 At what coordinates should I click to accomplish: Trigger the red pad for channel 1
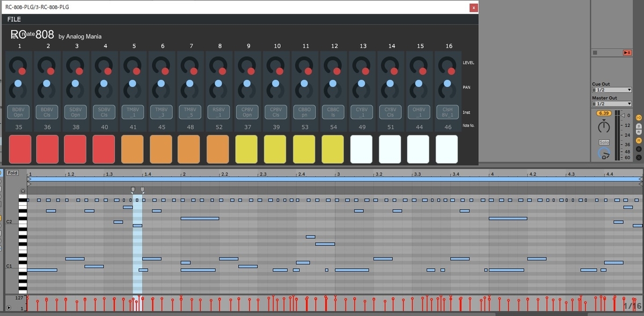20,149
